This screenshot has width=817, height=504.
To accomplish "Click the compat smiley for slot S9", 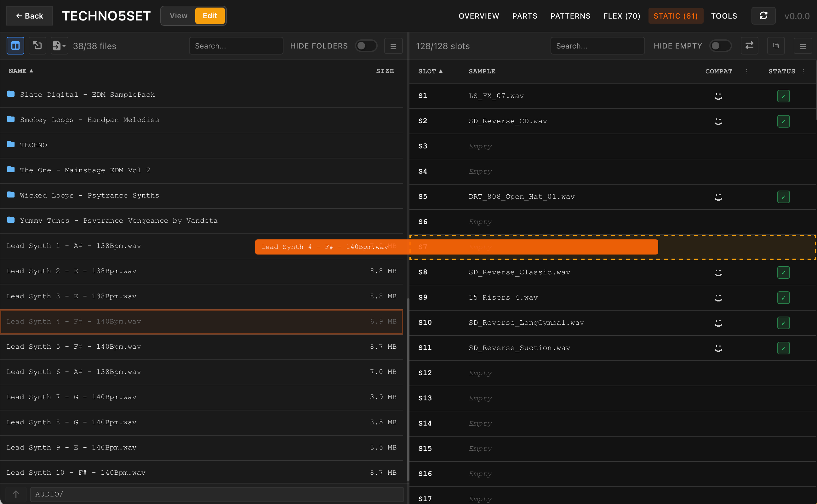I will [x=718, y=298].
